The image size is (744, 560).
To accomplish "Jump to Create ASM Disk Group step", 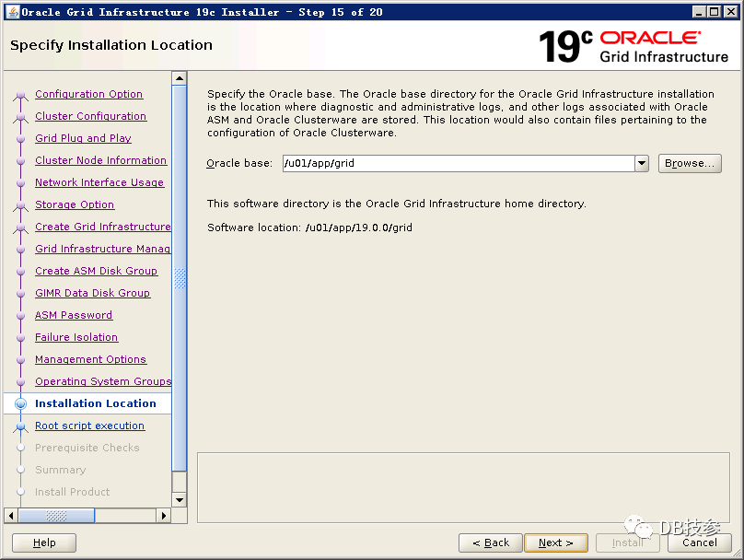I will [x=96, y=271].
